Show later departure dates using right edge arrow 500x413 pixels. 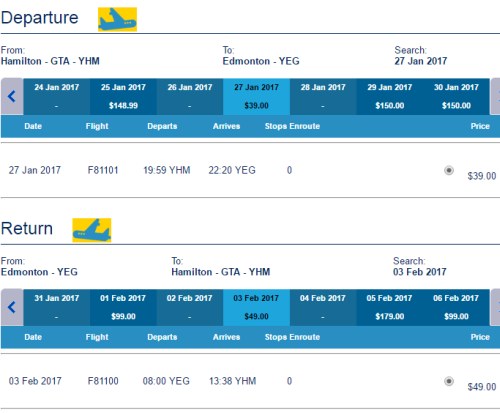click(x=495, y=97)
